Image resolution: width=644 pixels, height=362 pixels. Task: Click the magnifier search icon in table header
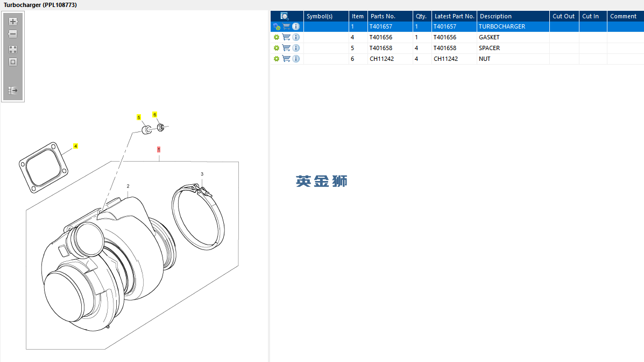(x=284, y=16)
